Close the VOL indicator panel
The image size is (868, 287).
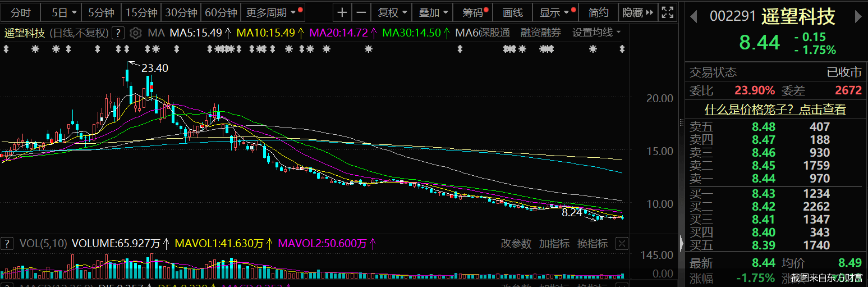tap(621, 244)
